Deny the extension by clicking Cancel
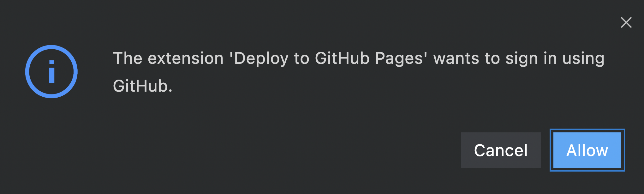 501,150
